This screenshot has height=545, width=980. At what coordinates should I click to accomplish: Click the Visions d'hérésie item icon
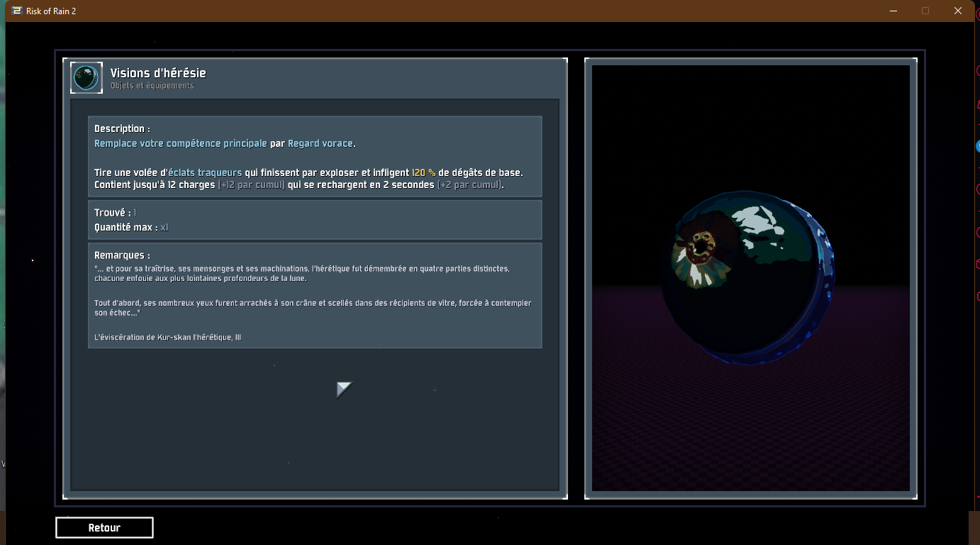[86, 77]
